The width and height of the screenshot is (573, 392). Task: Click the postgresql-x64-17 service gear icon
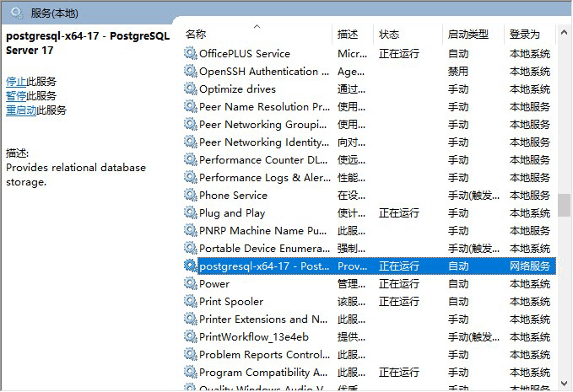point(190,266)
